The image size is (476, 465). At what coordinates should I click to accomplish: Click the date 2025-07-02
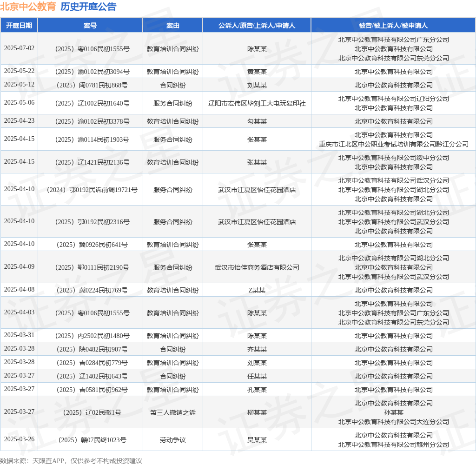click(19, 48)
